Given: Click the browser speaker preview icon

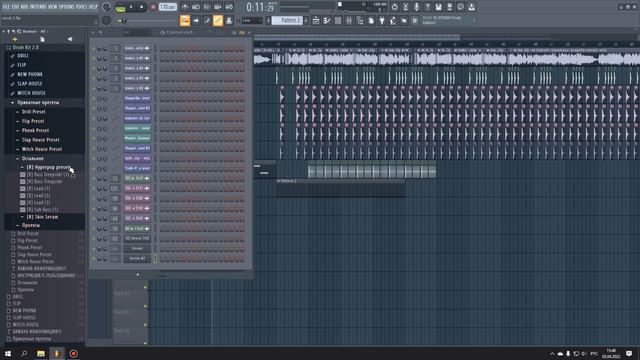Looking at the screenshot, I should click(70, 40).
